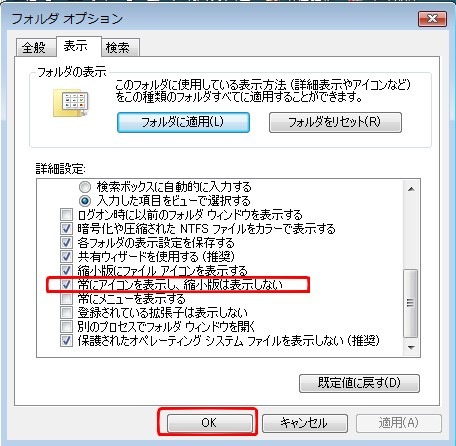Click the folder view icon image

point(71,103)
